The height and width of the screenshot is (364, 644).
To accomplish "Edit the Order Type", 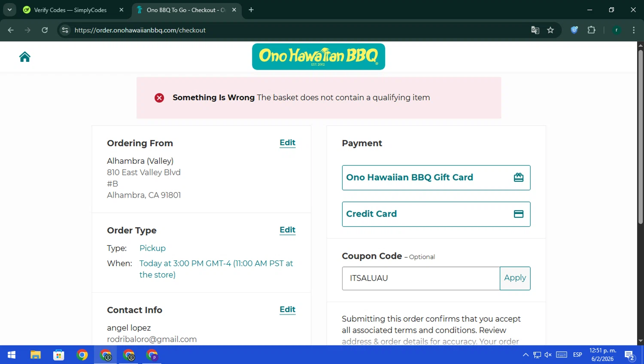I will click(x=287, y=230).
